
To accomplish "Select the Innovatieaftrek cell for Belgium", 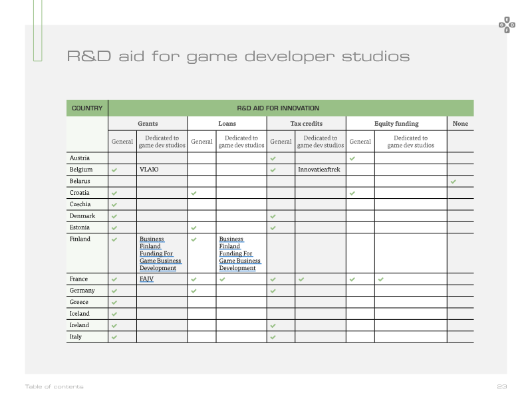I will (x=321, y=170).
